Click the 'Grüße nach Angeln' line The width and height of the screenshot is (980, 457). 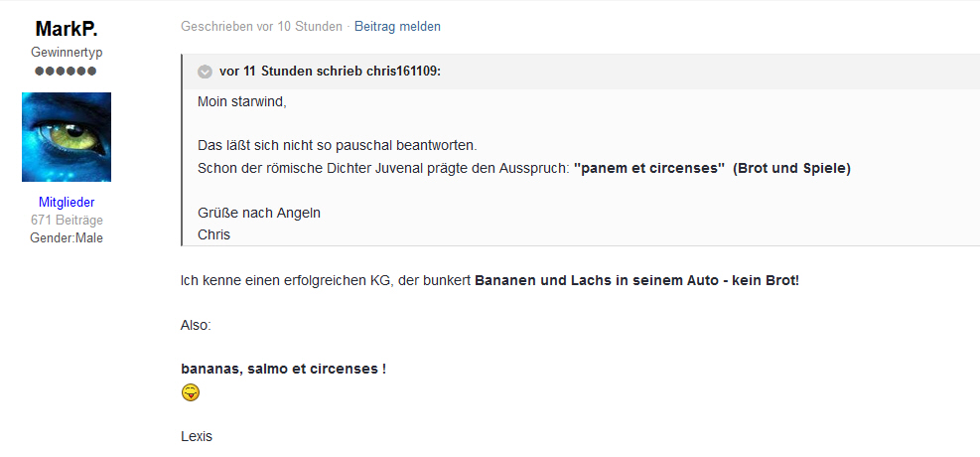coord(259,213)
